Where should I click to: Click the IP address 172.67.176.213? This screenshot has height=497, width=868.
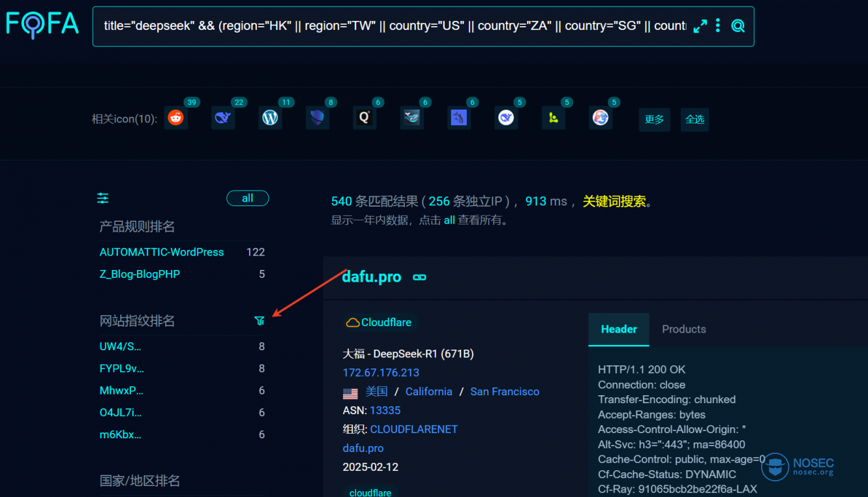point(381,372)
